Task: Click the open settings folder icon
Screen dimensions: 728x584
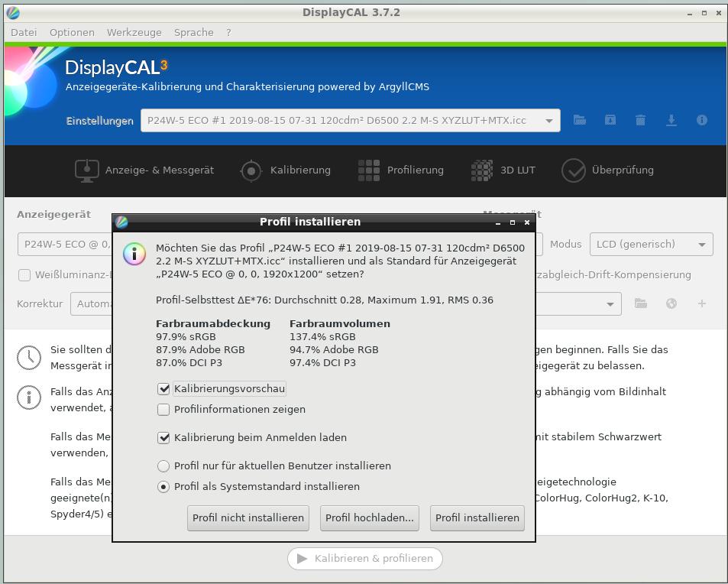Action: [580, 120]
